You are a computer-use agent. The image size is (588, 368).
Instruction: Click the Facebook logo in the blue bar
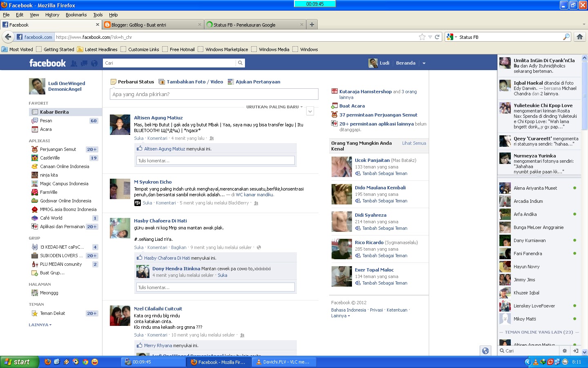(47, 63)
